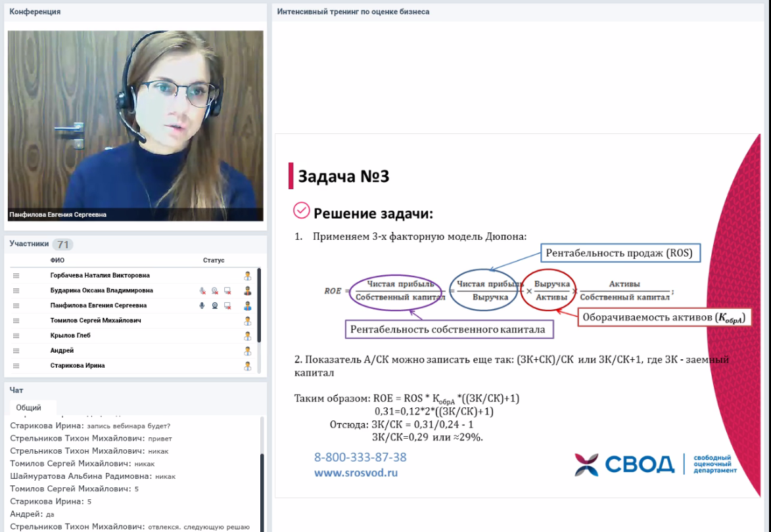Viewport: 771px width, 532px height.
Task: Click user avatar icon of Томилов Сергей Михайлович
Action: point(248,321)
